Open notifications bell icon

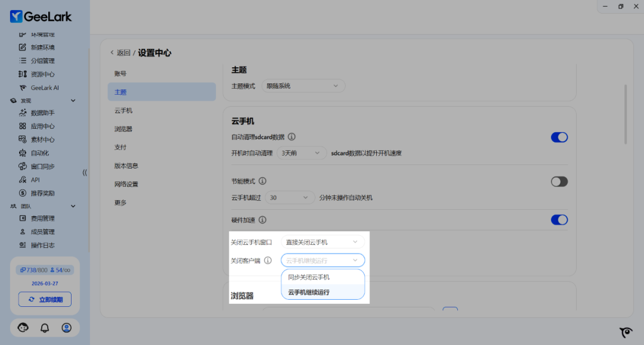tap(45, 327)
